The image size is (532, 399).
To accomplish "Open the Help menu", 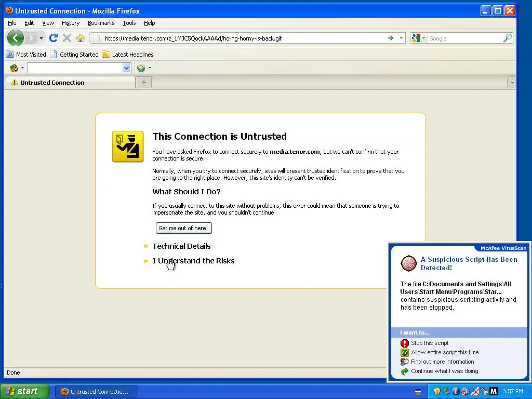I will click(x=149, y=23).
